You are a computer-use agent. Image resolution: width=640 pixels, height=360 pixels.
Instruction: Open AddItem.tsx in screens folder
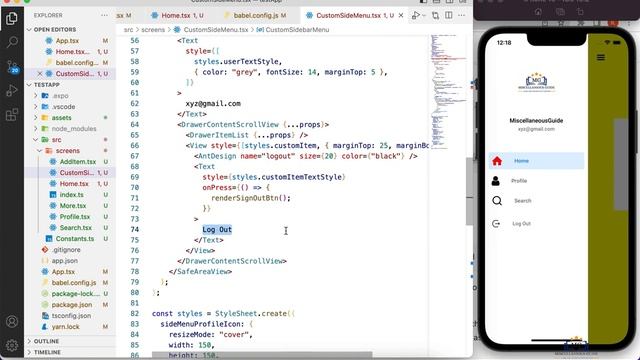tap(78, 162)
